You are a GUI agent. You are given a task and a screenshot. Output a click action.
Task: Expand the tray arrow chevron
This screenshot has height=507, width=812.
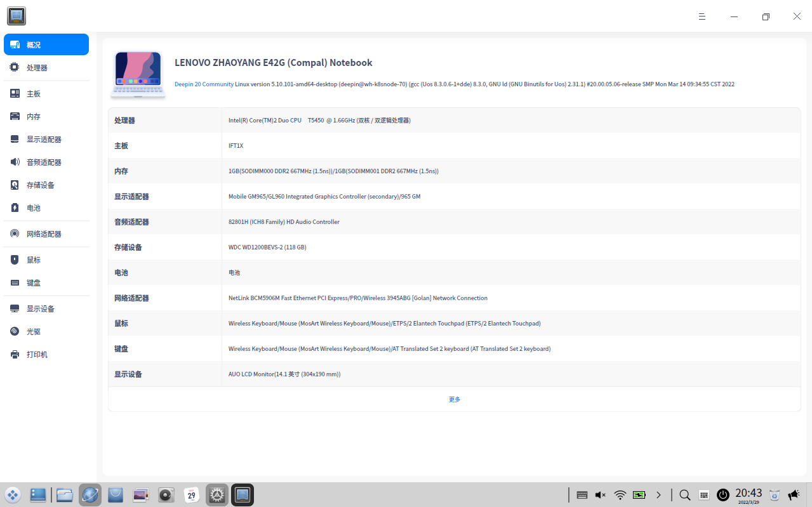coord(659,495)
